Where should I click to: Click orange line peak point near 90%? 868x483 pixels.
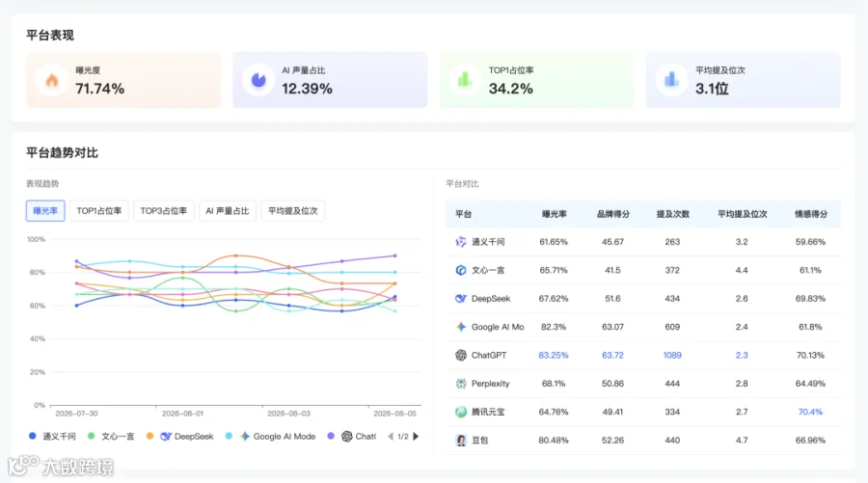click(236, 255)
